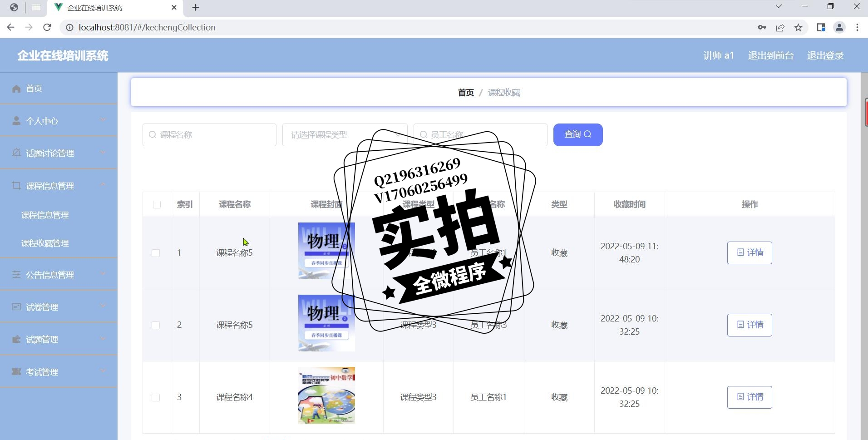Check the checkbox for row 3 课程名称4

click(156, 397)
